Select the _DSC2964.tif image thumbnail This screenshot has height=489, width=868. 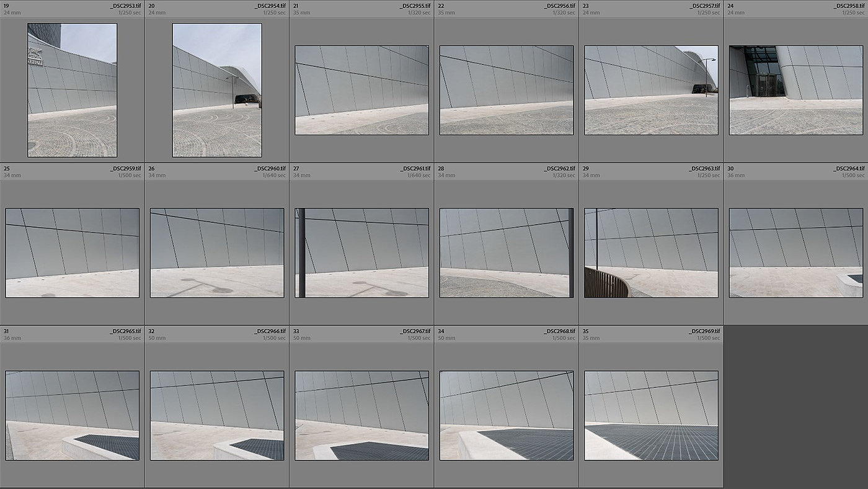coord(796,253)
